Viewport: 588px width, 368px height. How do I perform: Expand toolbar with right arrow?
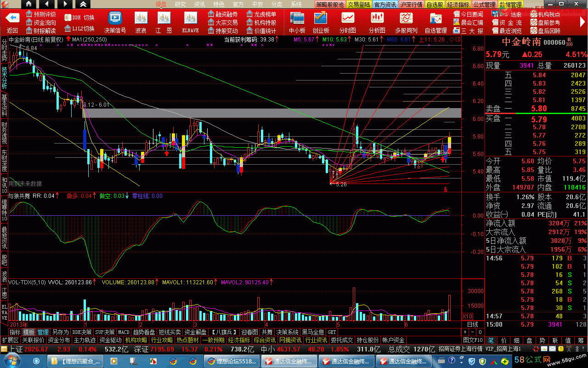click(x=582, y=22)
